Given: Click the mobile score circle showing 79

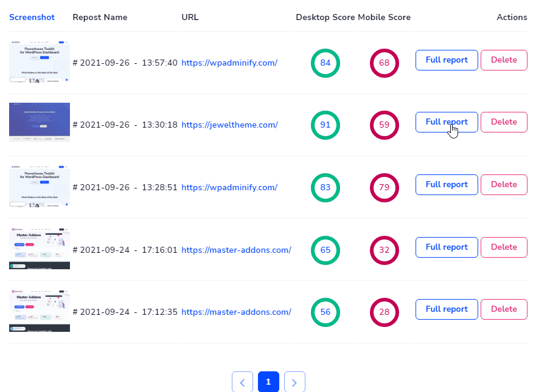Looking at the screenshot, I should pyautogui.click(x=385, y=187).
